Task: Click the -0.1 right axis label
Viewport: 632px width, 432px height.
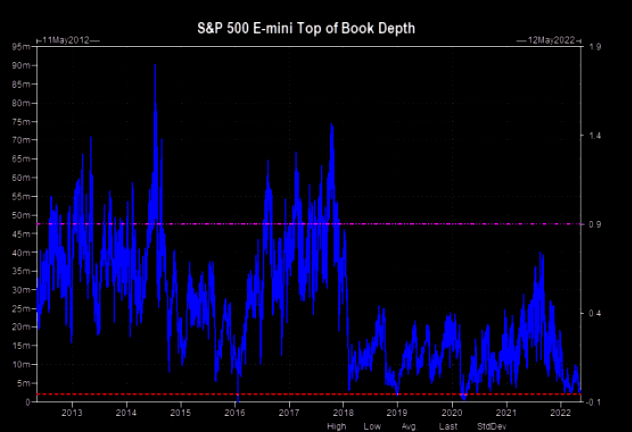Action: coord(593,403)
